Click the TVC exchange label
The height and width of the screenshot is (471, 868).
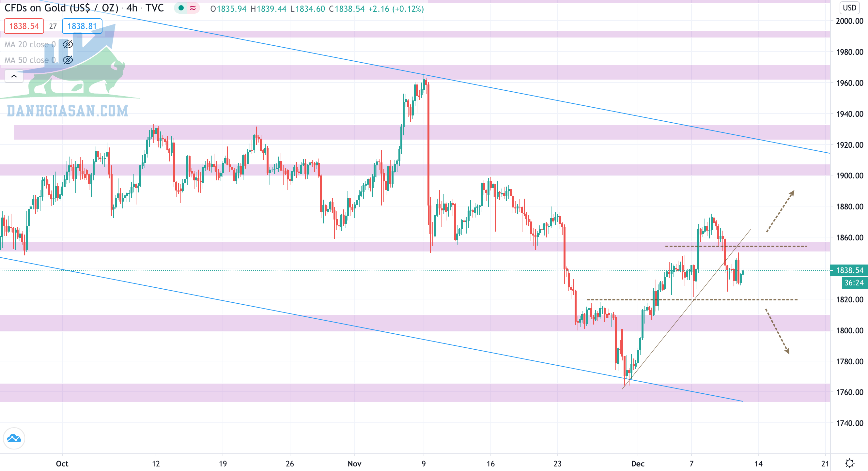click(x=155, y=8)
